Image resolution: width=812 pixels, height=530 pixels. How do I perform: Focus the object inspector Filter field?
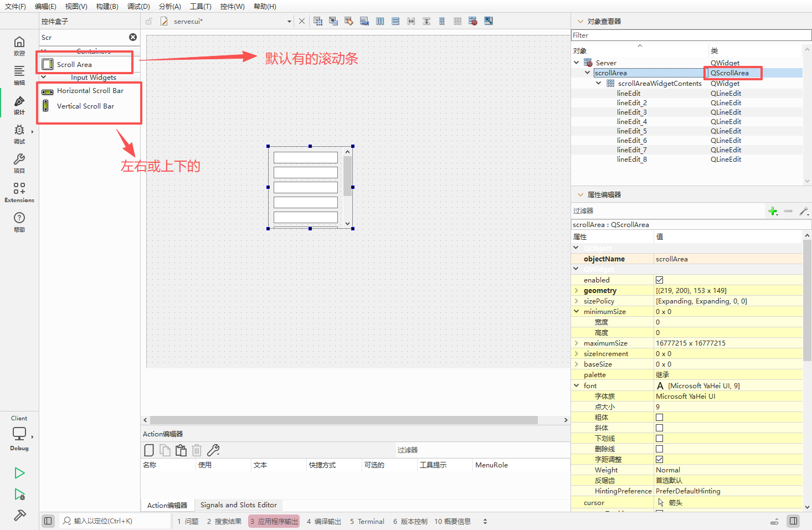(691, 35)
